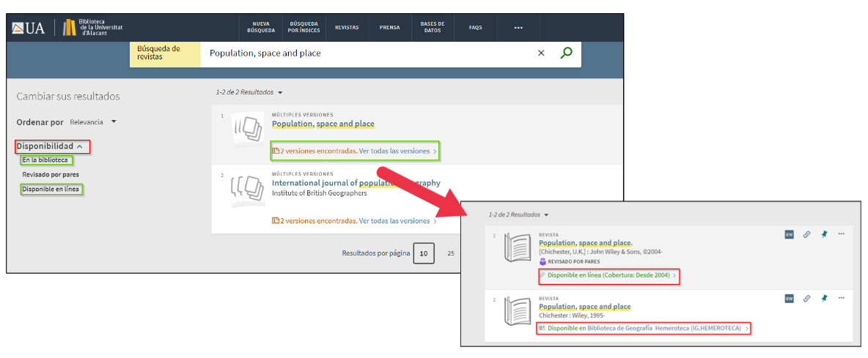
Task: Filter by 'En la biblioteca' availability
Action: [x=45, y=160]
